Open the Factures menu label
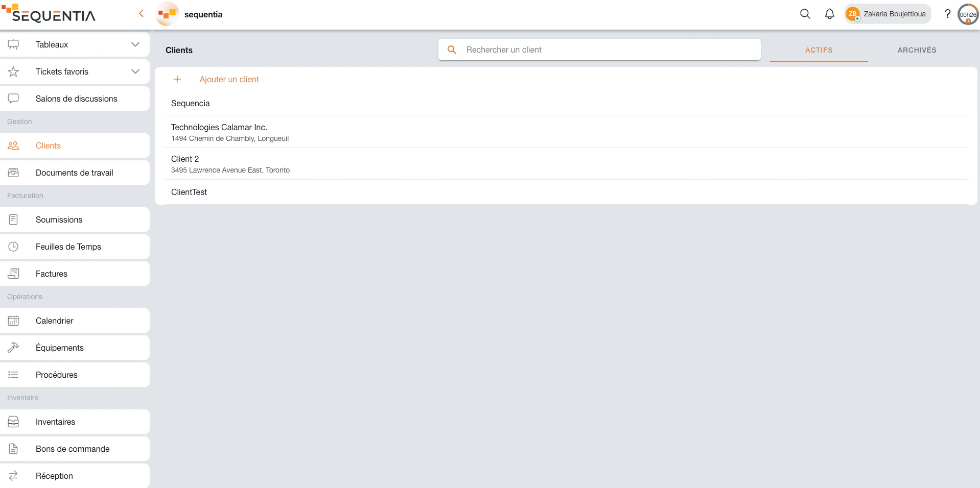Image resolution: width=980 pixels, height=488 pixels. coord(52,274)
